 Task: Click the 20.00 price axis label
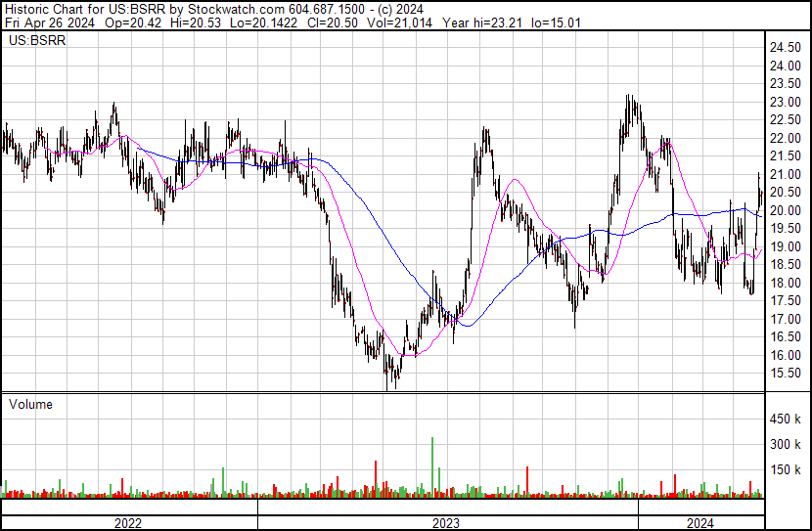pyautogui.click(x=785, y=210)
